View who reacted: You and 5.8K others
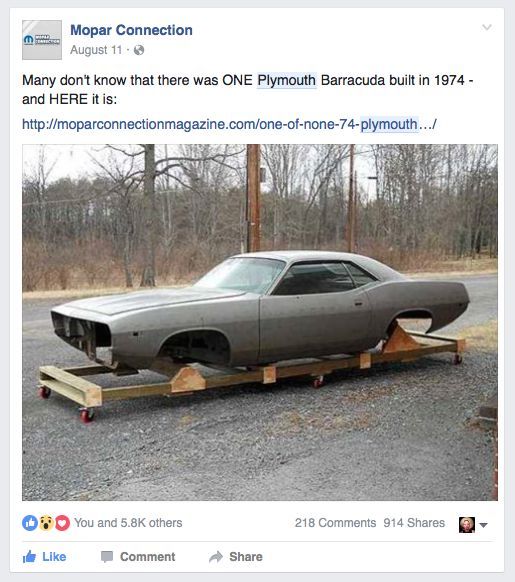Viewport: 515px width, 582px height. click(128, 523)
